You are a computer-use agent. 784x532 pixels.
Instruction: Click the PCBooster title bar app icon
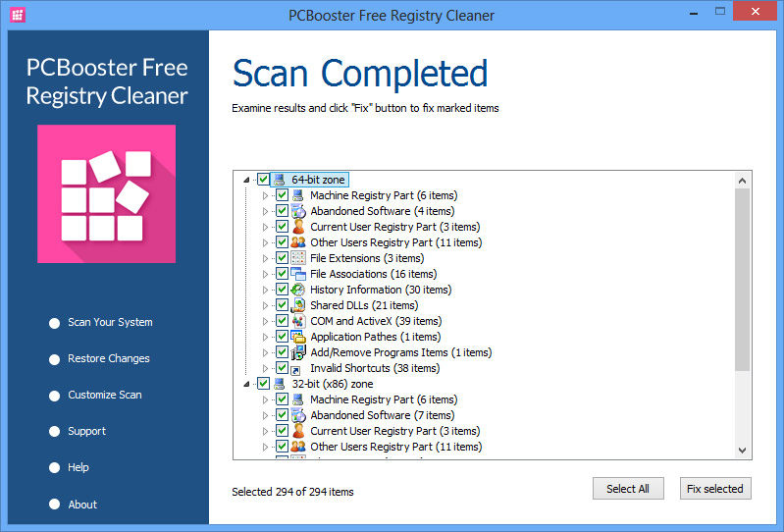pos(18,15)
